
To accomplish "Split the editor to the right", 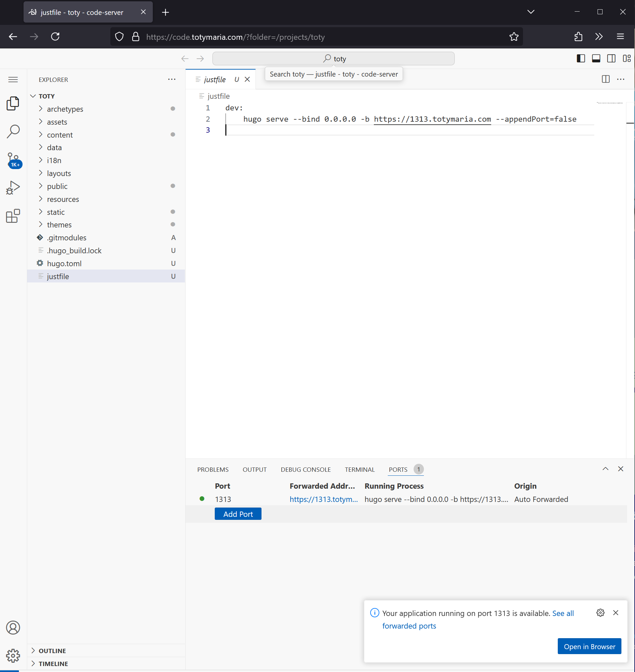I will (x=606, y=79).
